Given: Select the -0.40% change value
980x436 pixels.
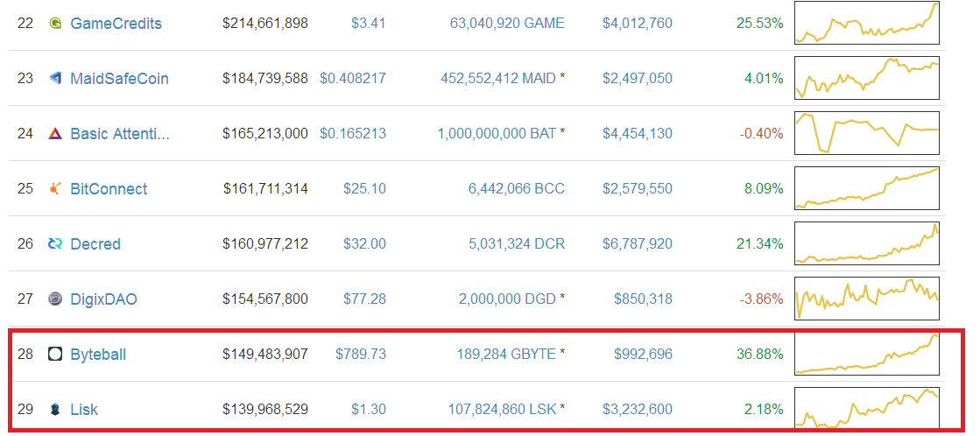Looking at the screenshot, I should [x=762, y=134].
